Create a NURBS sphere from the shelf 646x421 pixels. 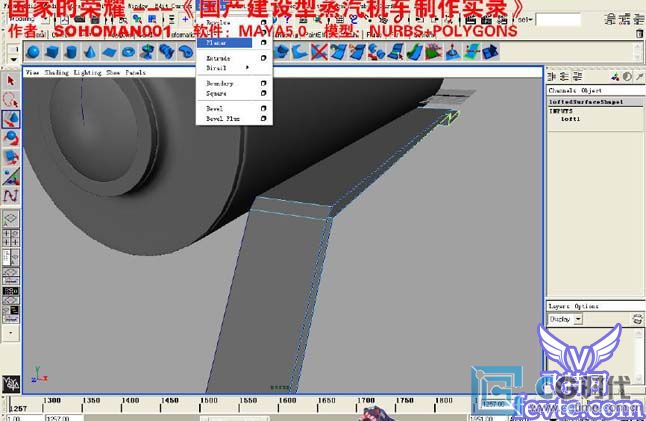33,52
